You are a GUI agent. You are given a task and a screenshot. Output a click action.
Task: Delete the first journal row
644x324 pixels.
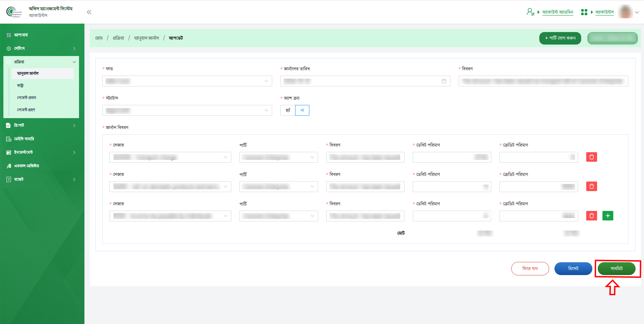pos(591,157)
